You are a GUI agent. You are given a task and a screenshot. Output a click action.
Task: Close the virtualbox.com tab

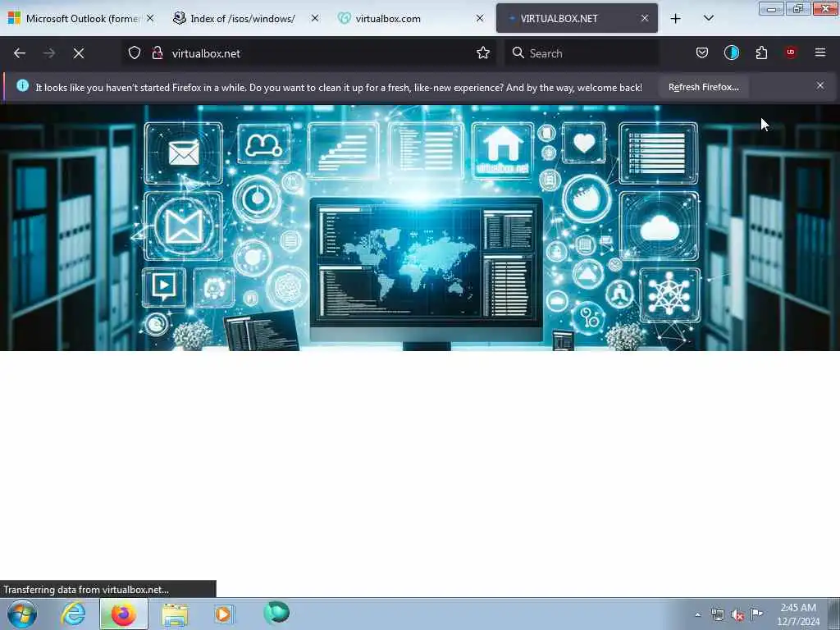[480, 18]
